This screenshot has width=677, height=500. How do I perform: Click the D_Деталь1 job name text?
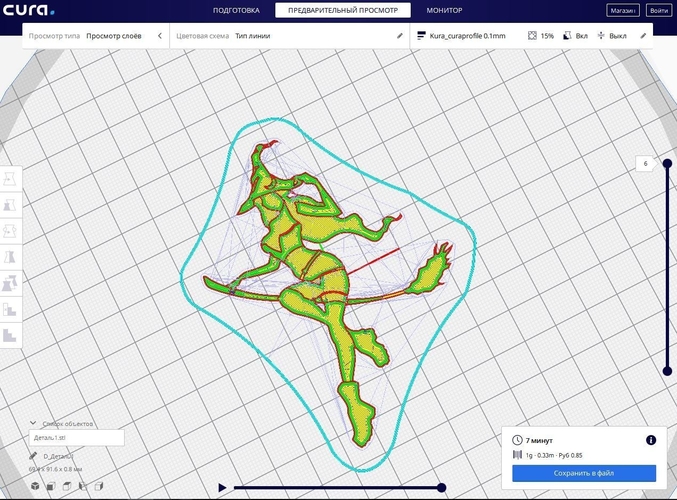coord(58,456)
